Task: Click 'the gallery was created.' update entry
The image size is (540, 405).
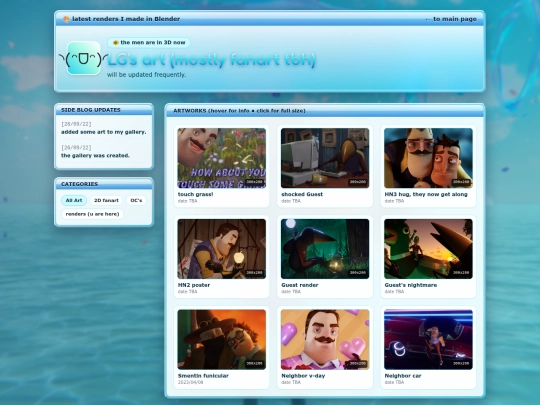Action: pos(95,156)
